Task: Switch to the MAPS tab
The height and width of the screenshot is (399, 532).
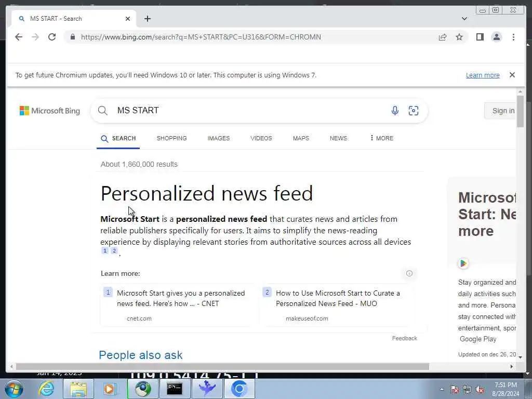Action: click(301, 138)
